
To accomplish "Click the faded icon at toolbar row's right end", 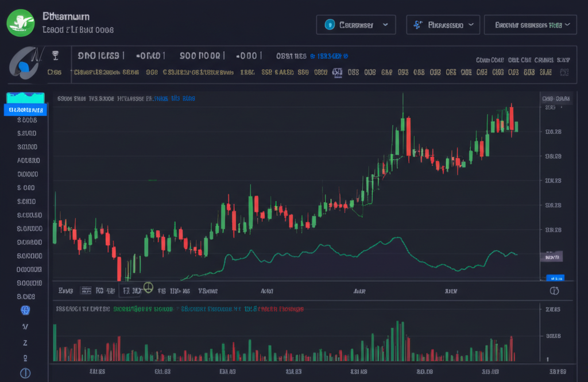I will pyautogui.click(x=564, y=72).
